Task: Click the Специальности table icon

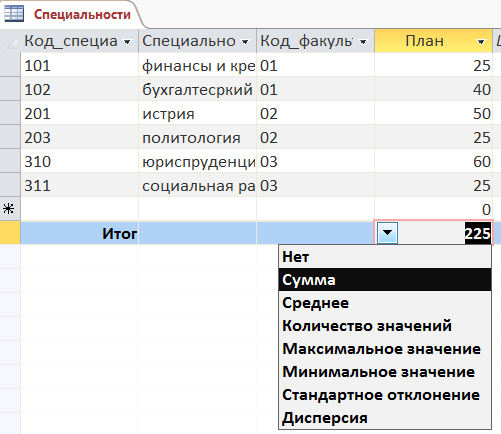Action: pyautogui.click(x=14, y=14)
